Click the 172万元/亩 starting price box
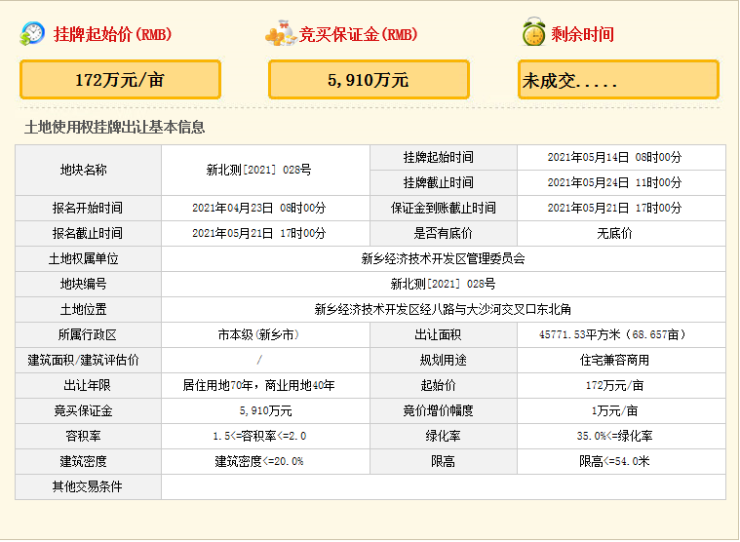Viewport: 740px width, 542px height. [120, 80]
